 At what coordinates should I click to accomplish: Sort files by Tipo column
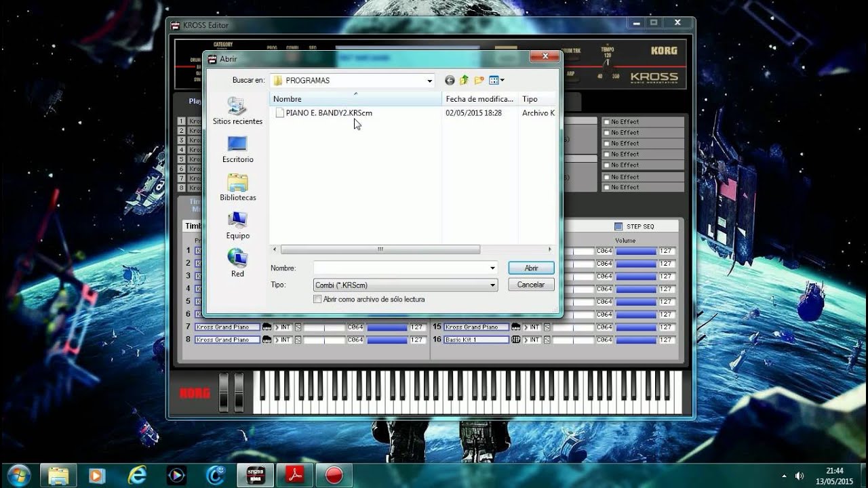pyautogui.click(x=537, y=99)
